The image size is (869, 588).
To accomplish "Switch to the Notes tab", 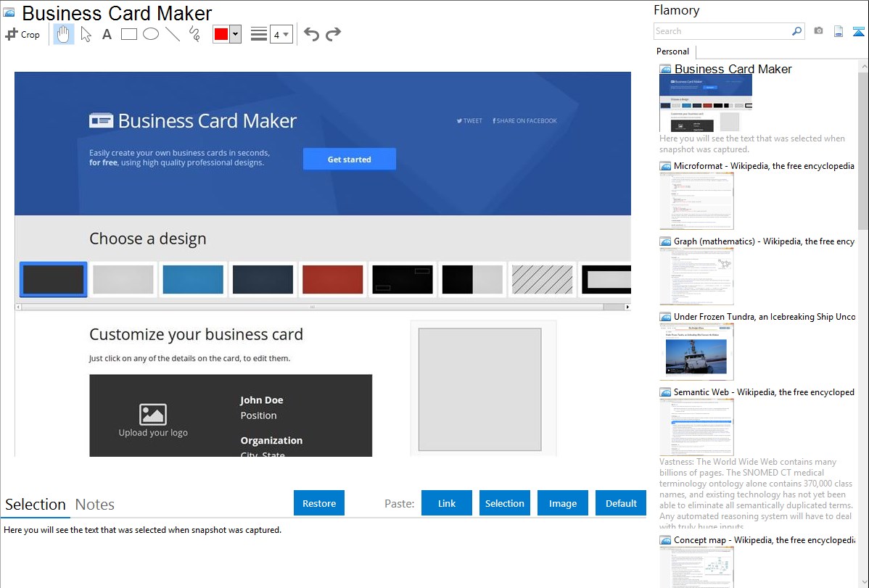I will (x=95, y=505).
